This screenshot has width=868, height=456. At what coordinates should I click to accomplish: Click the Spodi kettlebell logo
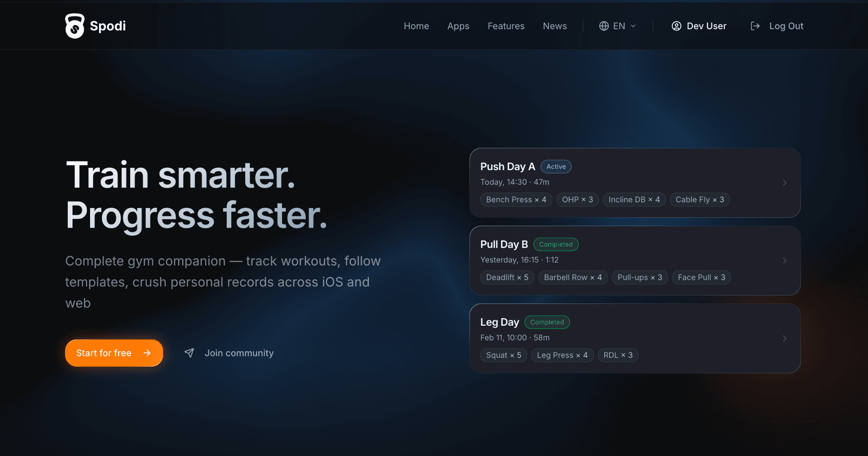coord(75,26)
